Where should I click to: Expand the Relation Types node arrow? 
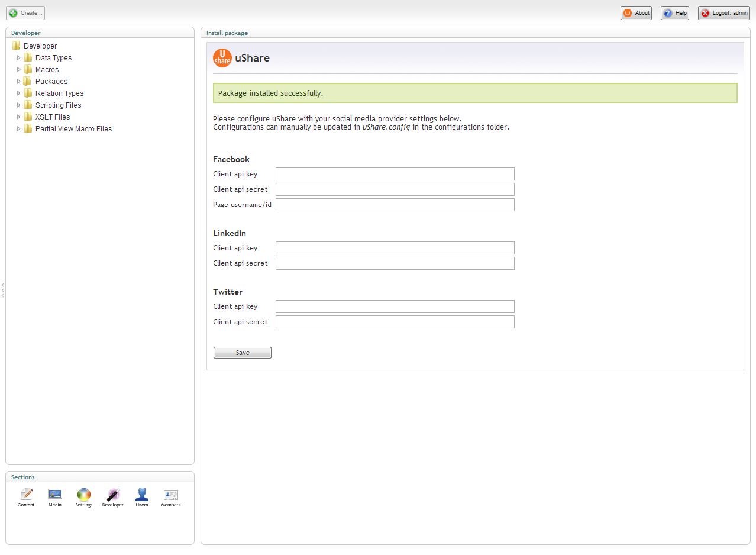click(19, 93)
